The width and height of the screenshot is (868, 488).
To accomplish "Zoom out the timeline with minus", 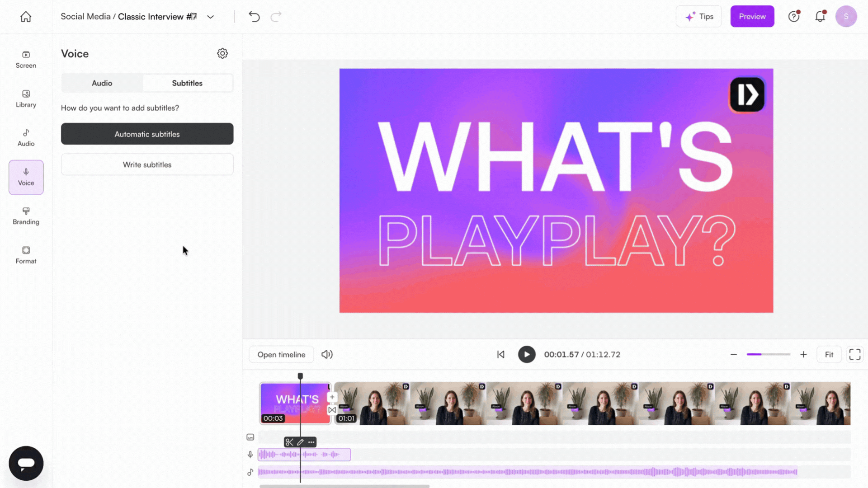I will tap(733, 355).
